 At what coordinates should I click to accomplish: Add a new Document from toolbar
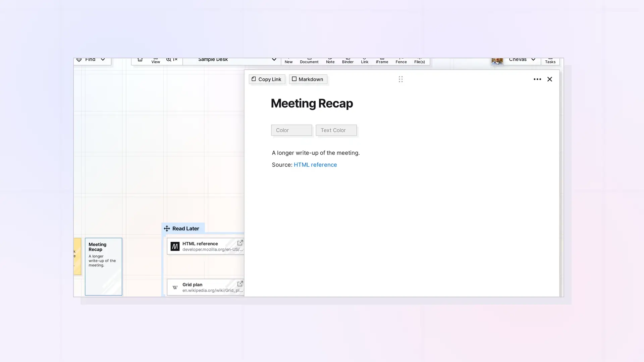pyautogui.click(x=309, y=61)
